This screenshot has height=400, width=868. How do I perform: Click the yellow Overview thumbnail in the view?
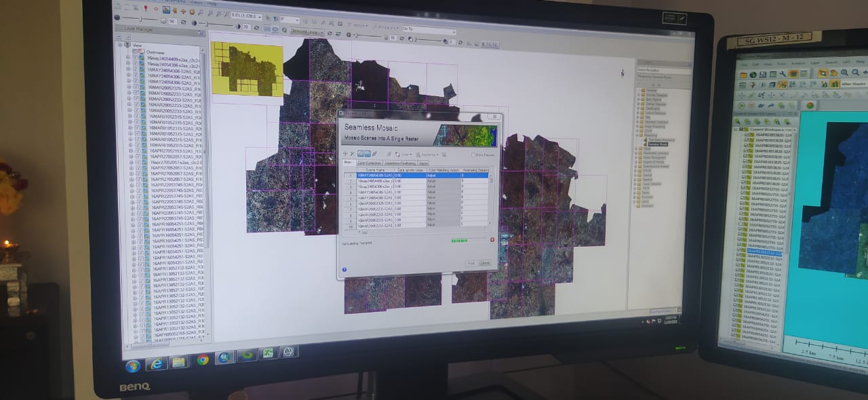[x=247, y=69]
